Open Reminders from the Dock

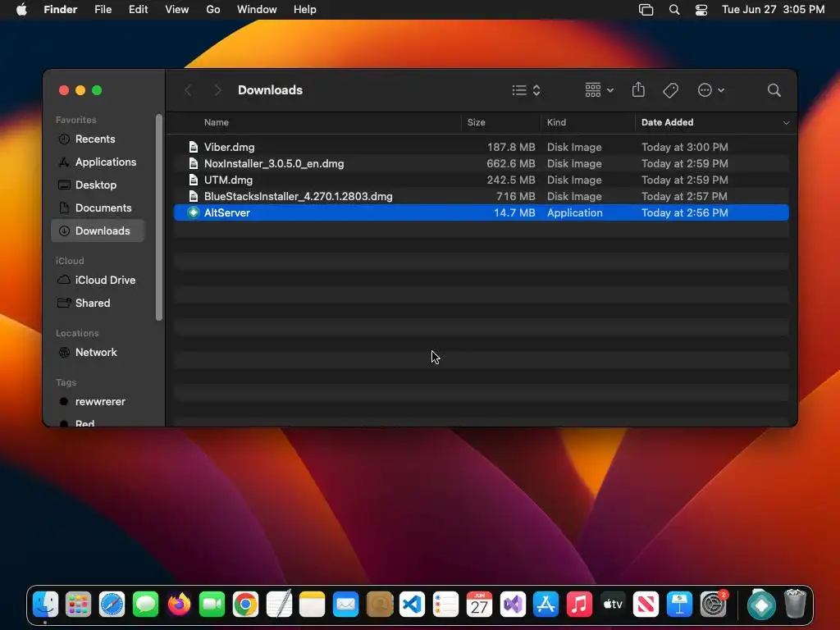pos(446,605)
